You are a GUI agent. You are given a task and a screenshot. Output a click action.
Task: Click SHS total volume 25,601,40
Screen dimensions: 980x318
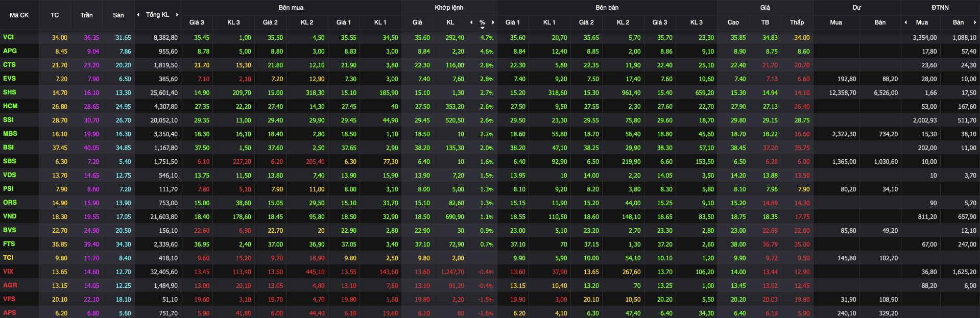164,93
